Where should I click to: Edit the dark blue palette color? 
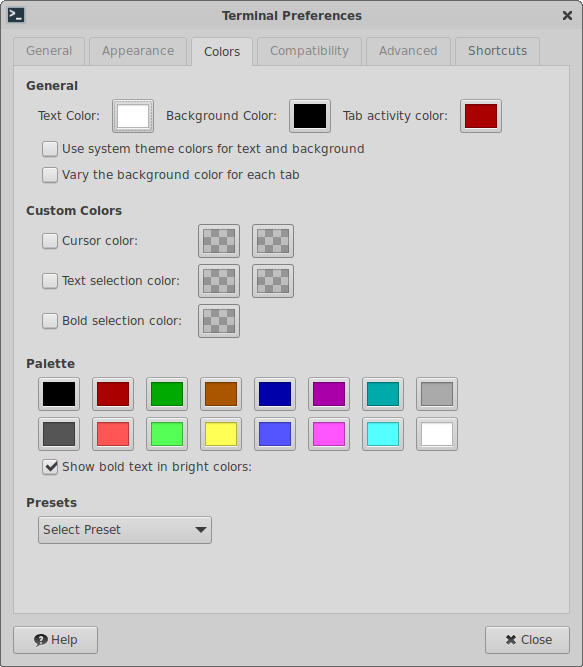pyautogui.click(x=275, y=394)
